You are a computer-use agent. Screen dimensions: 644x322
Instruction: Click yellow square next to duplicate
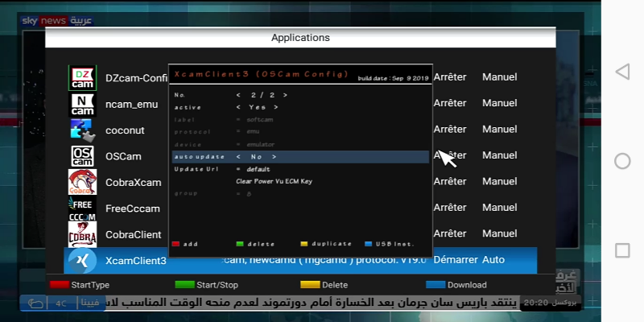(x=304, y=244)
